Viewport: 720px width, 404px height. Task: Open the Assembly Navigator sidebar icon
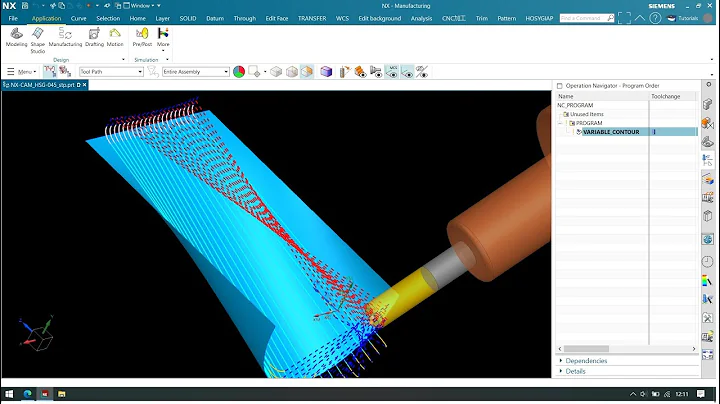(708, 104)
